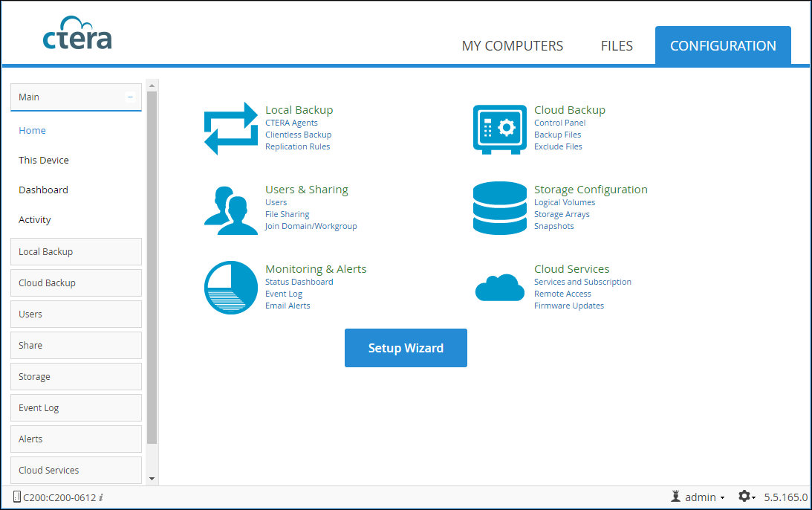This screenshot has height=510, width=812.
Task: Click the Users & Sharing people icon
Action: (230, 210)
